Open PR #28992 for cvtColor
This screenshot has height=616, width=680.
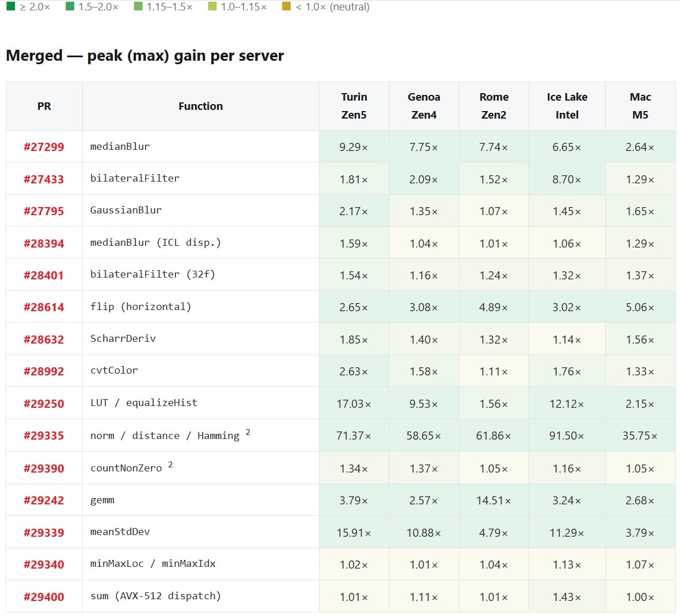tap(44, 371)
